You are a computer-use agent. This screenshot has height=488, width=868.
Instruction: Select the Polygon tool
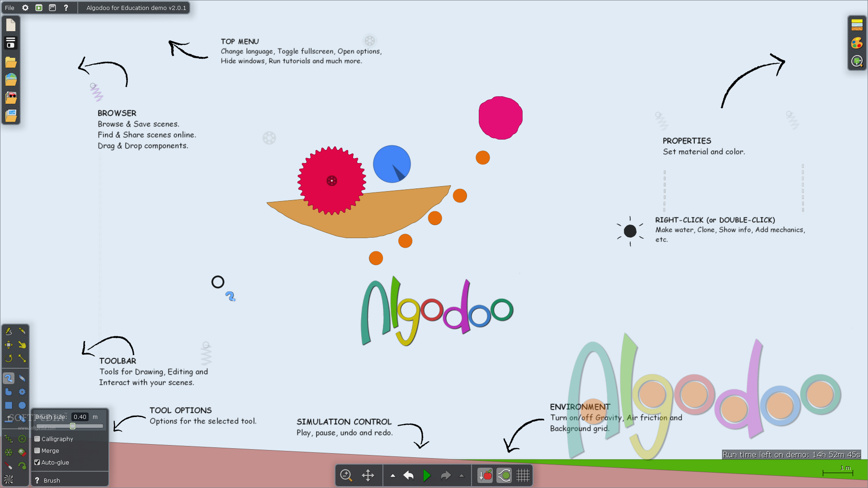[9, 392]
